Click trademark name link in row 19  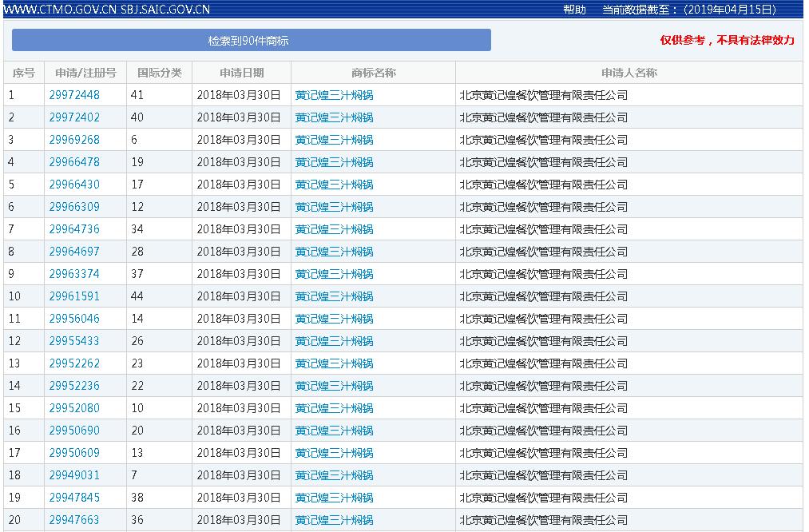tap(334, 498)
